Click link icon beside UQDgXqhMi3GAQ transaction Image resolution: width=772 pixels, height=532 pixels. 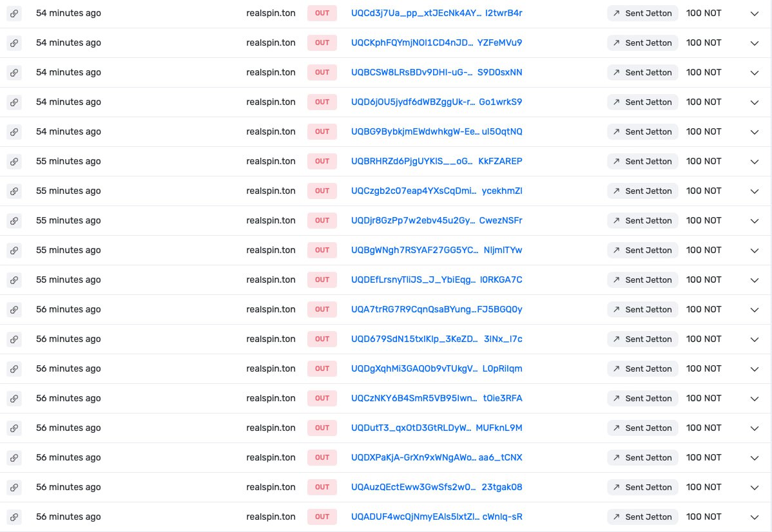pyautogui.click(x=14, y=368)
